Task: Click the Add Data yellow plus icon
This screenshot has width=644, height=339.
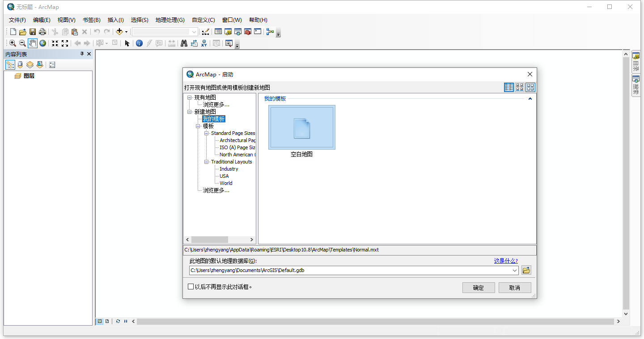Action: click(x=119, y=32)
